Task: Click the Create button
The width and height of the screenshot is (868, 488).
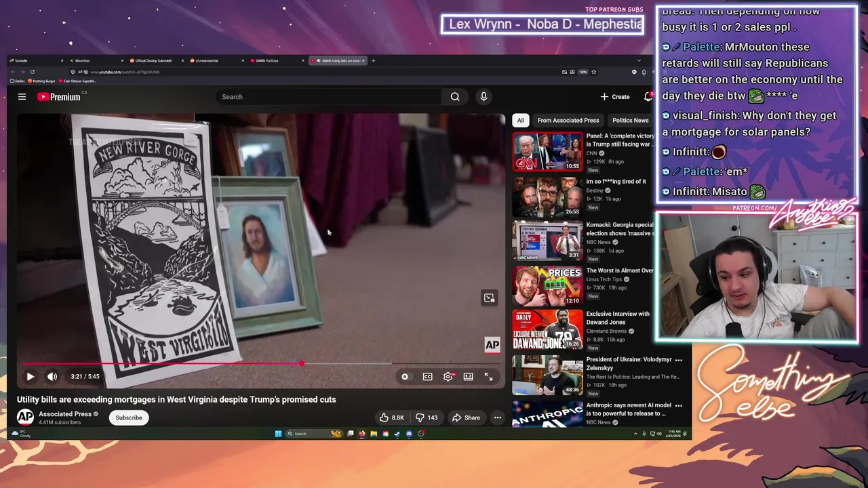Action: pos(615,97)
